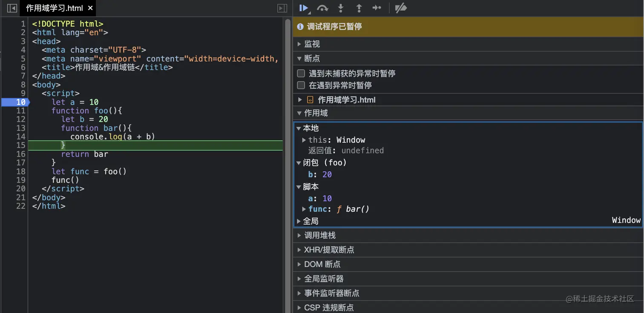The height and width of the screenshot is (313, 644).
Task: Expand the this: Window object
Action: pyautogui.click(x=304, y=140)
